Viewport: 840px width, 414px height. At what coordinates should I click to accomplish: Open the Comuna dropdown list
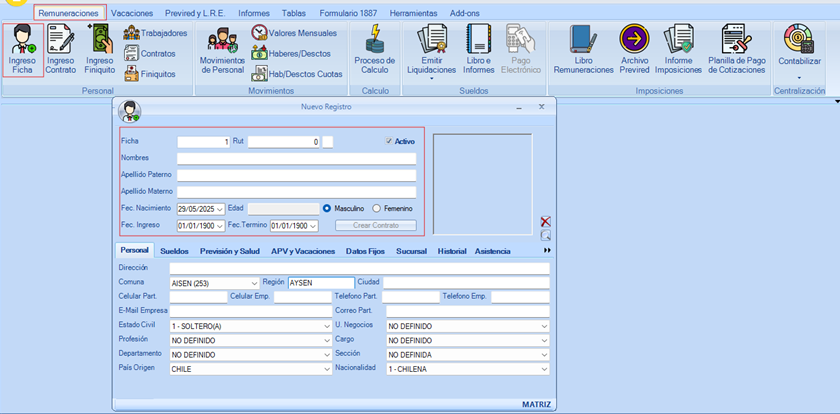tap(254, 283)
